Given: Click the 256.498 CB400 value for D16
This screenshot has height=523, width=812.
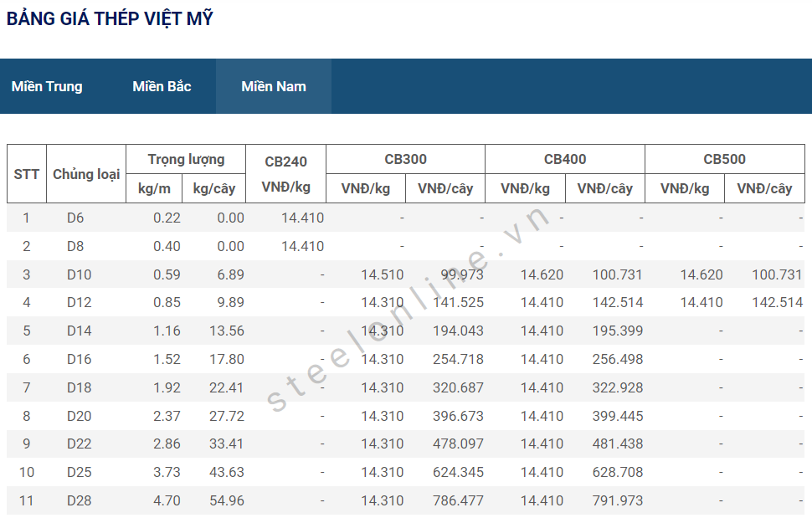Looking at the screenshot, I should [618, 359].
